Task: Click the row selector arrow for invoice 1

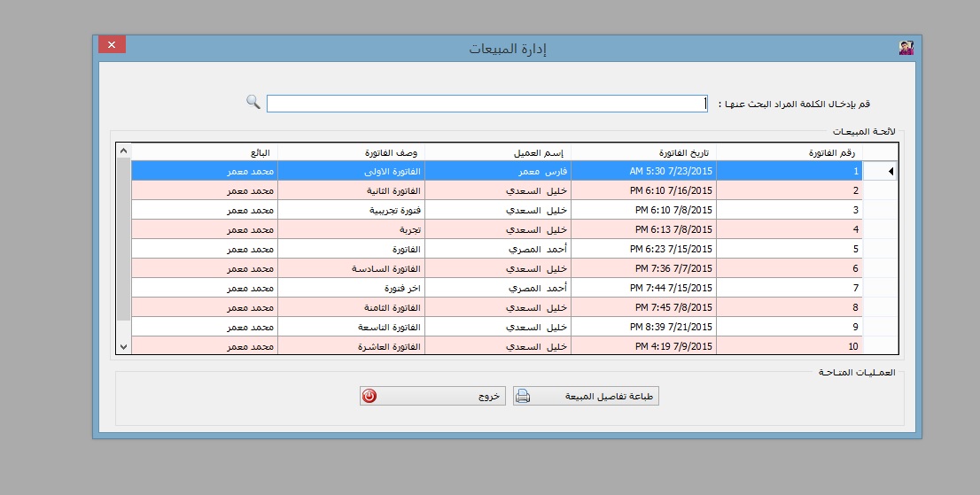Action: click(880, 172)
